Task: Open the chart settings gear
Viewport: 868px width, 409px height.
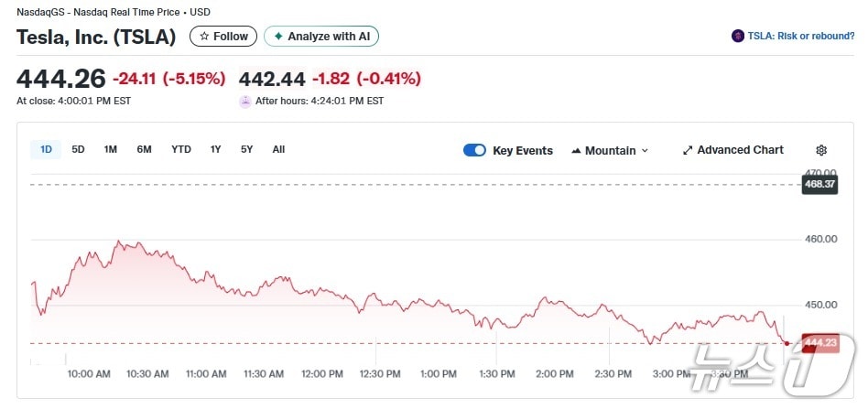Action: (821, 150)
